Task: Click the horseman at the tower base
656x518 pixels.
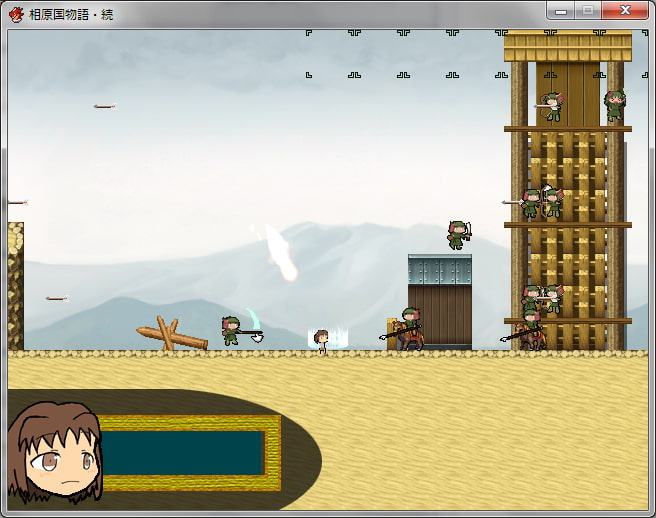Action: (x=529, y=332)
